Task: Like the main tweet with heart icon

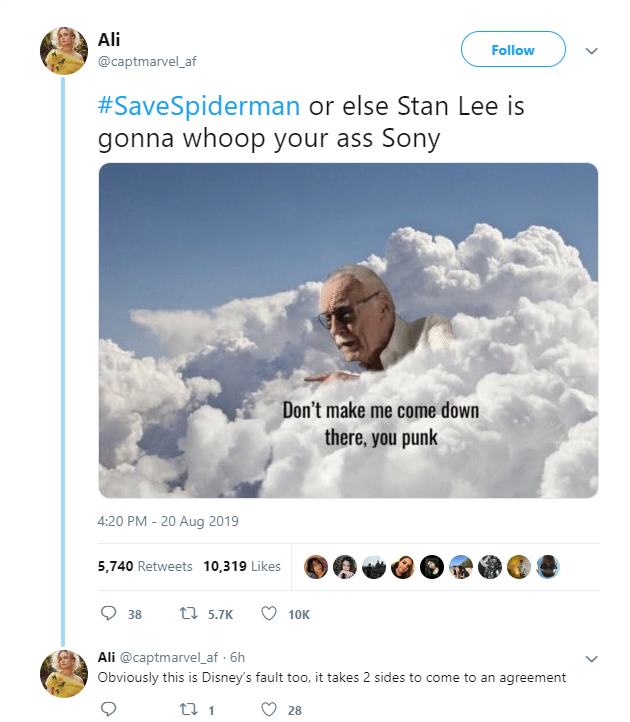Action: pyautogui.click(x=268, y=614)
